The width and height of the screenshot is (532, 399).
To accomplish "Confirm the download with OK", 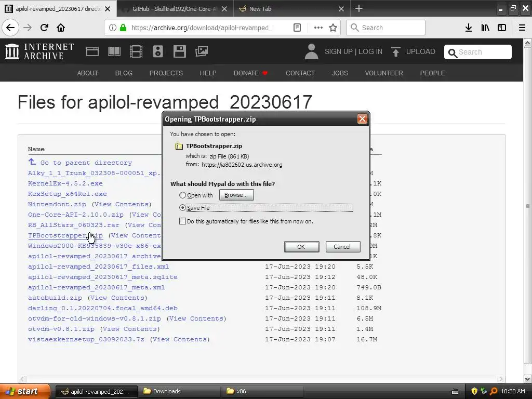I will (301, 247).
